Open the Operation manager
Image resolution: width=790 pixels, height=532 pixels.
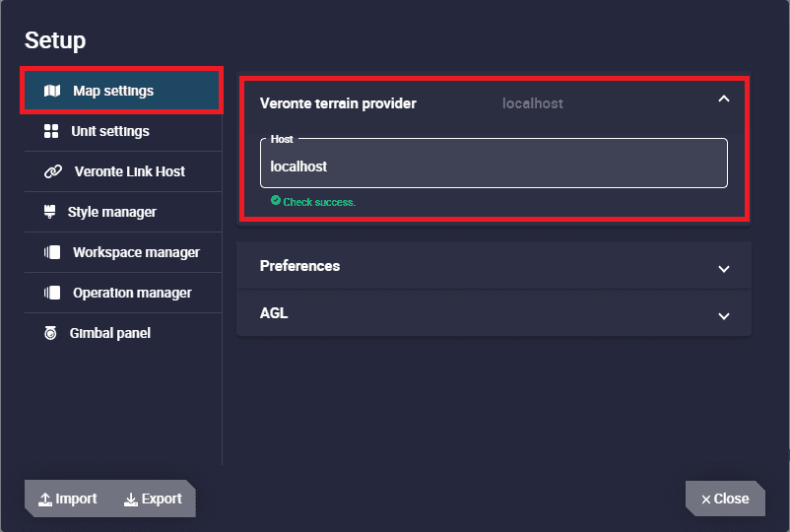click(x=123, y=293)
